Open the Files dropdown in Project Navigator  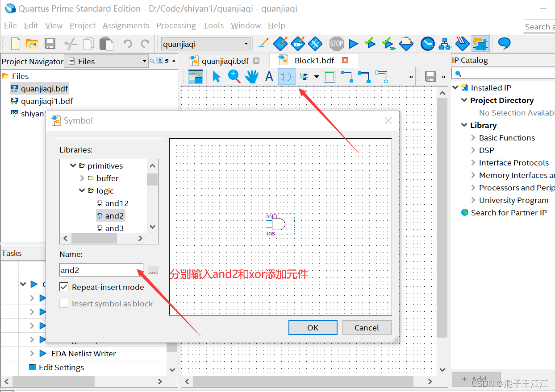[x=106, y=61]
